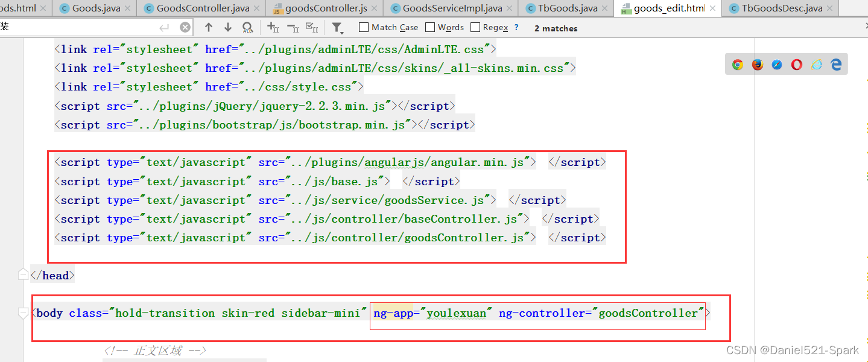Click the closing head tag text

tap(52, 275)
